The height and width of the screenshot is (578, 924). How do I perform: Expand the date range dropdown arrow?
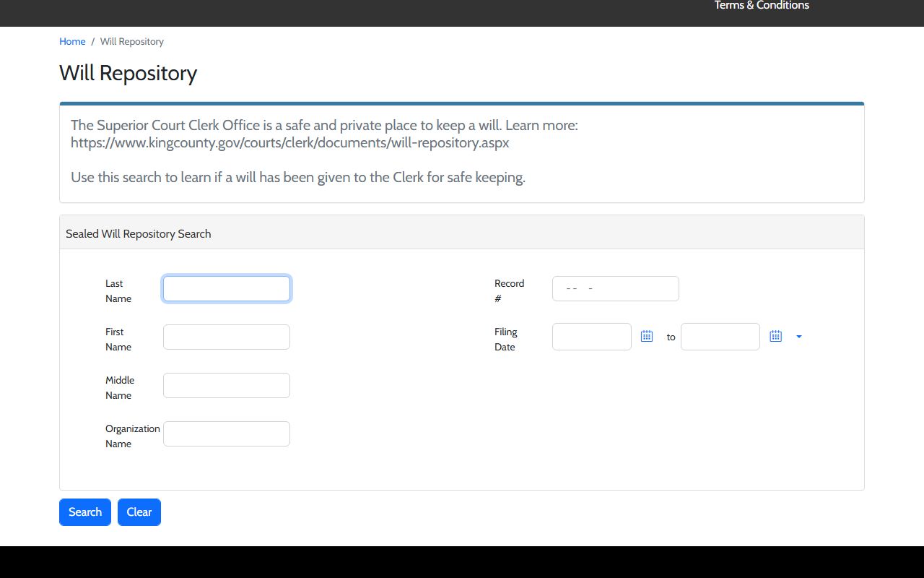coord(798,337)
